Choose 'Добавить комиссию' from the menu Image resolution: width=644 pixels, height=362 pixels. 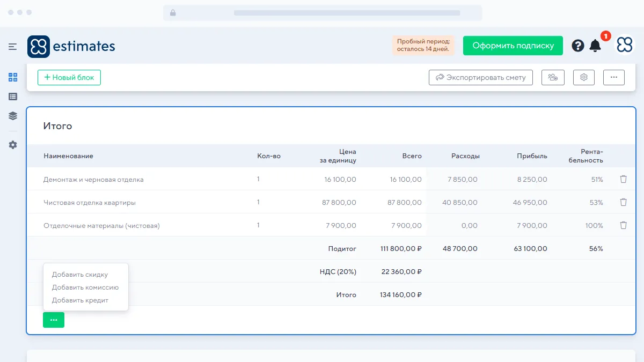(85, 287)
